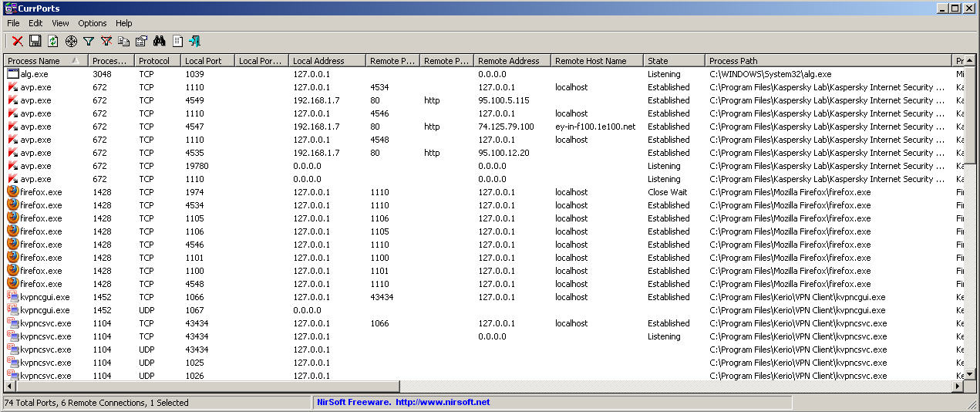The height and width of the screenshot is (412, 980).
Task: Click the red X close connections icon
Action: pyautogui.click(x=17, y=41)
